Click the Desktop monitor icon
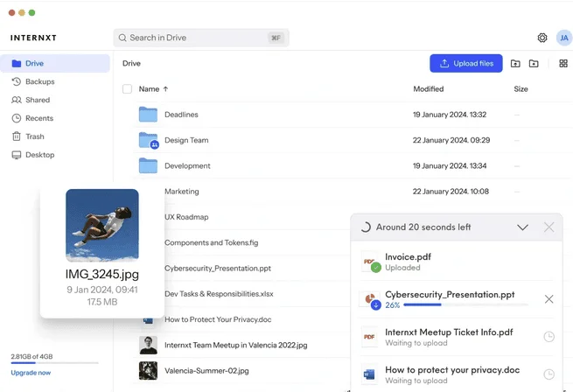Viewport: 573px width, 392px height. pyautogui.click(x=17, y=155)
